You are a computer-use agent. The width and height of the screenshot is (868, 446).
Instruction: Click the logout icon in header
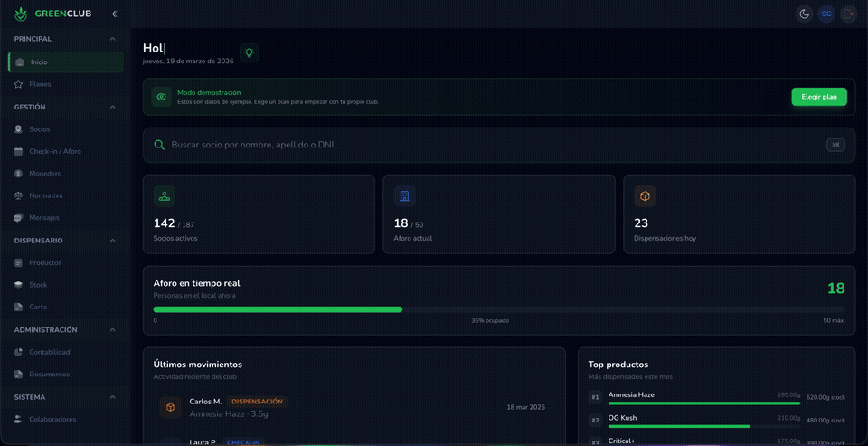pos(849,14)
